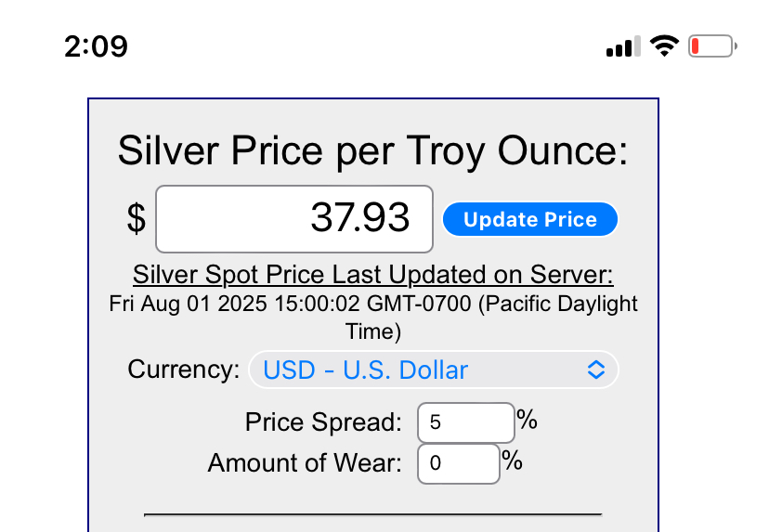Image resolution: width=769 pixels, height=532 pixels.
Task: Tap the Wi-Fi icon in status bar
Action: pos(664,45)
